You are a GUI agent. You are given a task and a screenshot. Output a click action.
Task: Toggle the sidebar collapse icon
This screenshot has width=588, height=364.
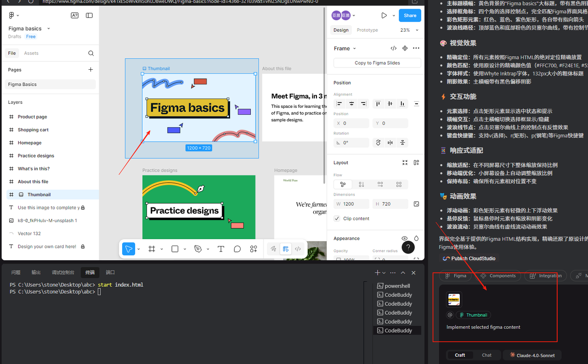pos(89,16)
